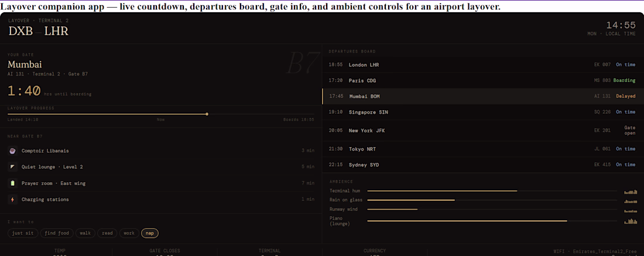
Task: Click the Terminal hum equalizer bars icon
Action: [631, 192]
